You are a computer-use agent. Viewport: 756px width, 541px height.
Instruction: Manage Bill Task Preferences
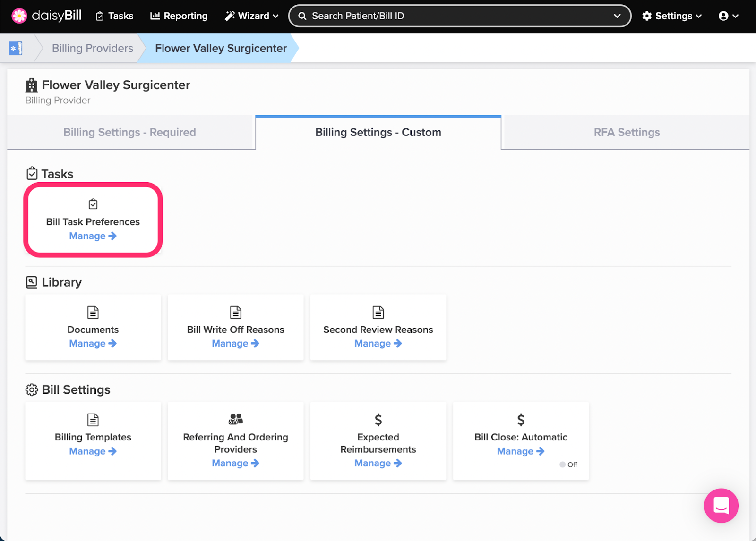[x=93, y=236]
